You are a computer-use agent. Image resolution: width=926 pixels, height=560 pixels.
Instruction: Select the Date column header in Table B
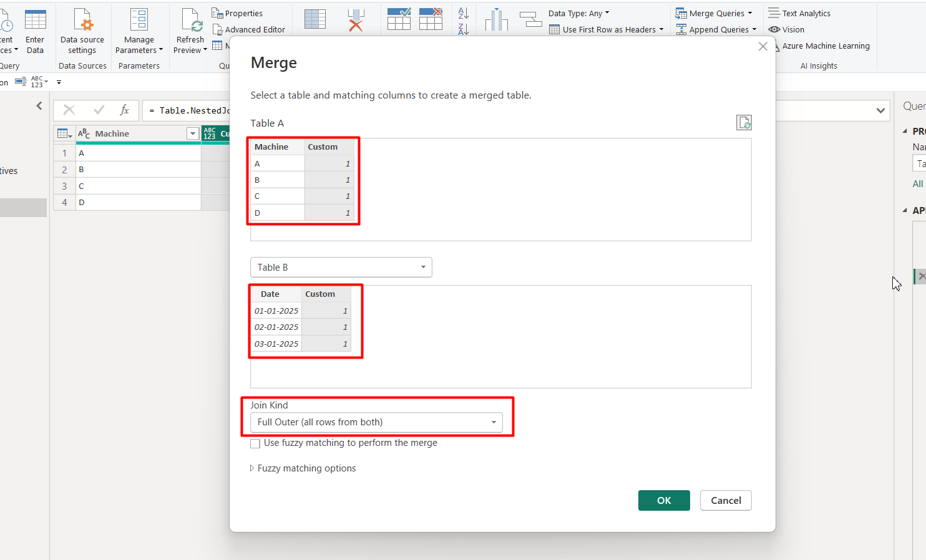276,294
